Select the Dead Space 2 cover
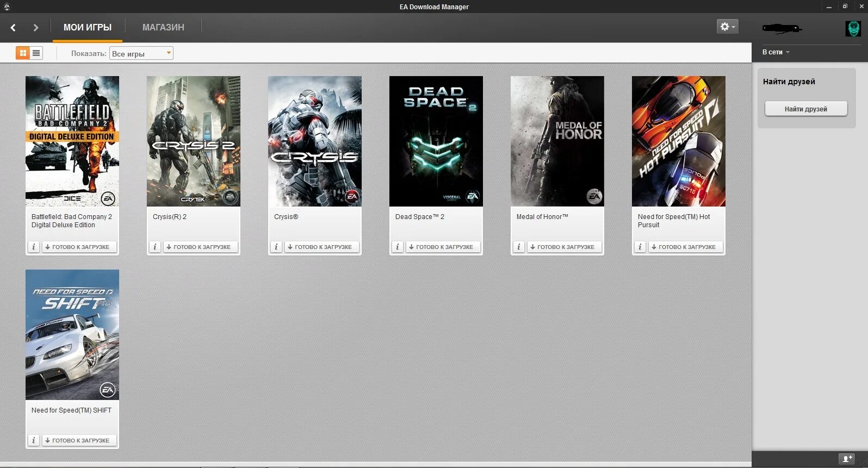The image size is (868, 468). point(436,141)
